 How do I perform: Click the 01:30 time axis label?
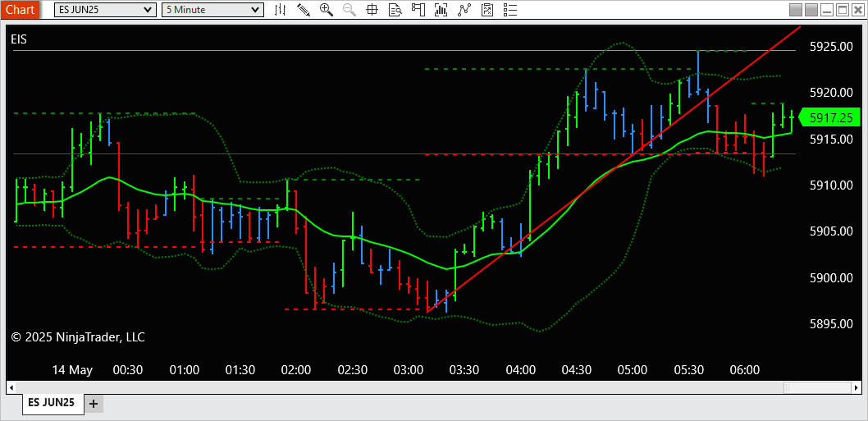[240, 369]
